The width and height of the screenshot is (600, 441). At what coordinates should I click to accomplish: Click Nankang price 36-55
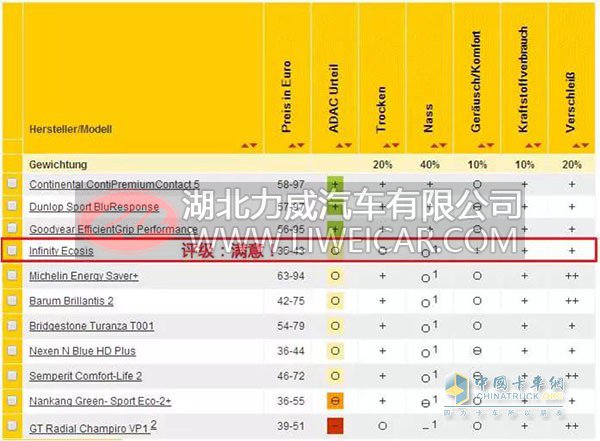pos(291,401)
